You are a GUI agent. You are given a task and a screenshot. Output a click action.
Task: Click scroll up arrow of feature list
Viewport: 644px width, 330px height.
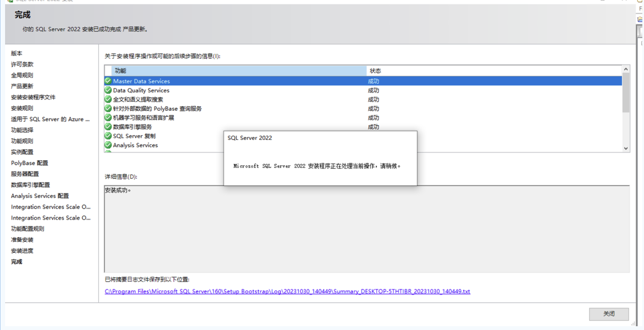click(626, 69)
